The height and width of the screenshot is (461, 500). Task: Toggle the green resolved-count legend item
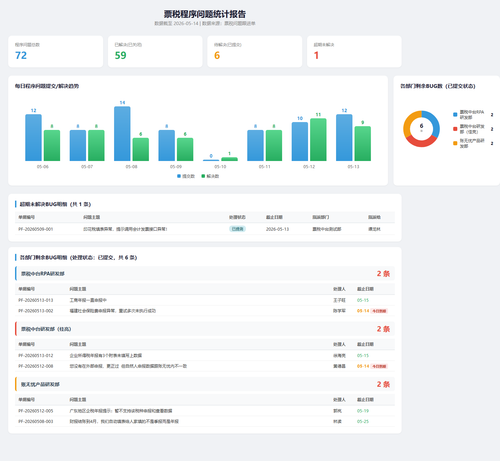pos(210,176)
